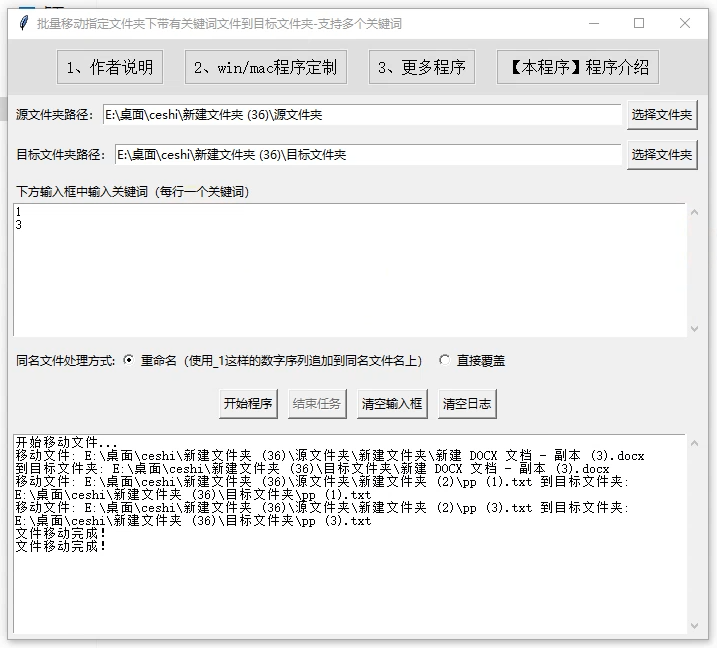This screenshot has height=648, width=717.
Task: Click log line ending pp (3).txt
Action: 193,520
